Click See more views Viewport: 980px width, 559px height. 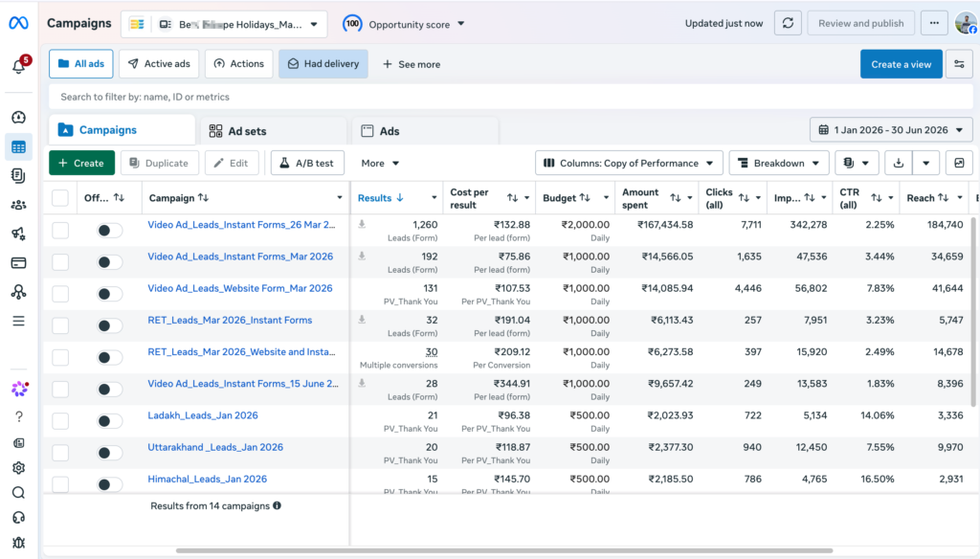point(412,64)
